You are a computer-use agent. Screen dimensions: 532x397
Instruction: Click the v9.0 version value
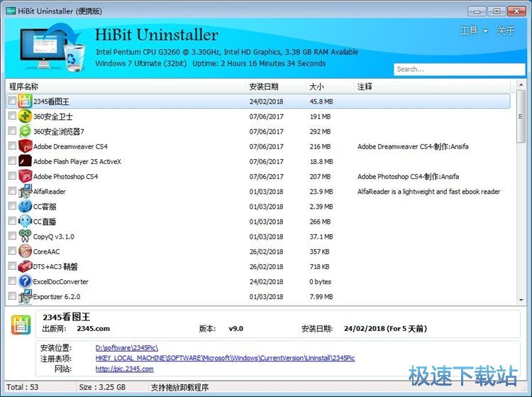235,328
